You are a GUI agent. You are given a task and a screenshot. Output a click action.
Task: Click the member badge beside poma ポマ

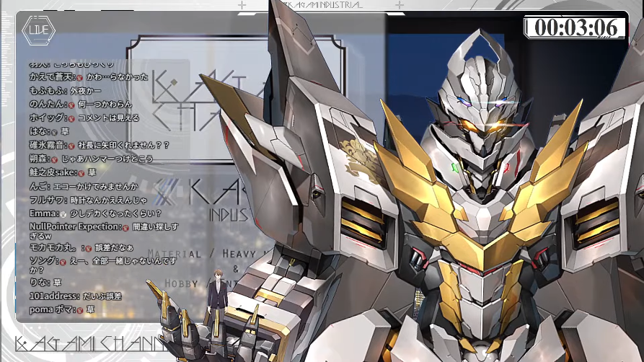79,310
